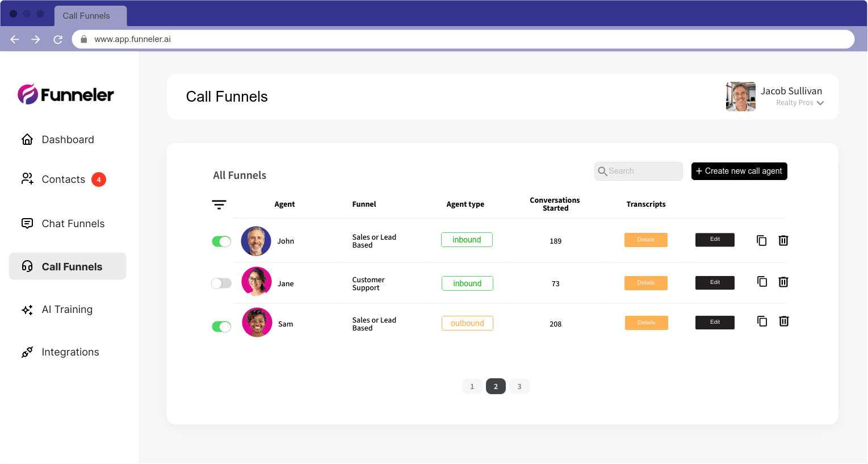Delete Jane's funnel with trash icon
Screen dimensions: 868x464
783,282
